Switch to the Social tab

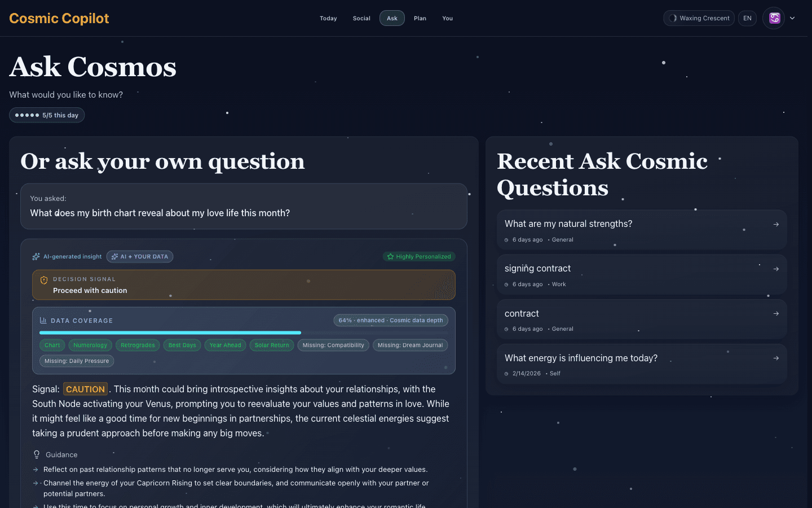(x=361, y=18)
